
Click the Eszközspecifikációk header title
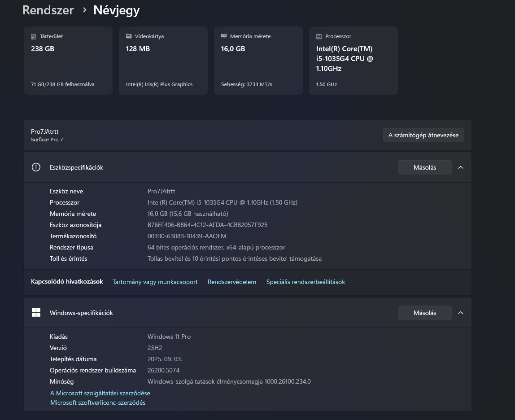[77, 168]
